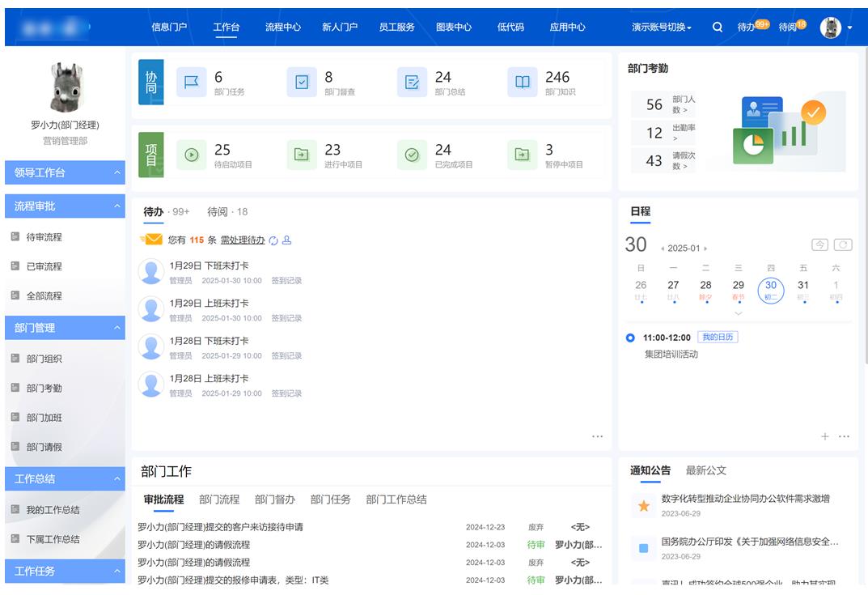Viewport: 868px width, 595px height.
Task: Click the 已完成项目 checkmark icon
Action: tap(412, 155)
